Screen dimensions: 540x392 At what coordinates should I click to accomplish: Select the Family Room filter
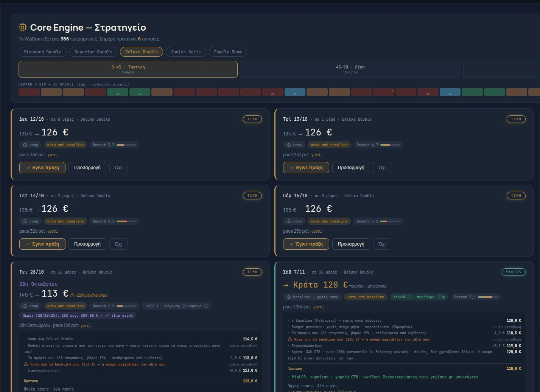228,52
